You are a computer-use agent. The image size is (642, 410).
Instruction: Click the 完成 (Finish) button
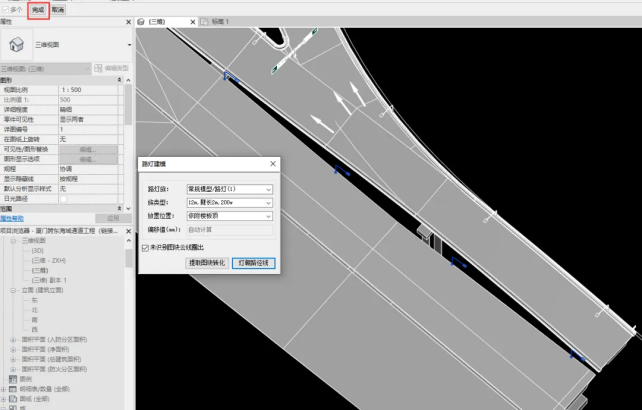click(38, 9)
